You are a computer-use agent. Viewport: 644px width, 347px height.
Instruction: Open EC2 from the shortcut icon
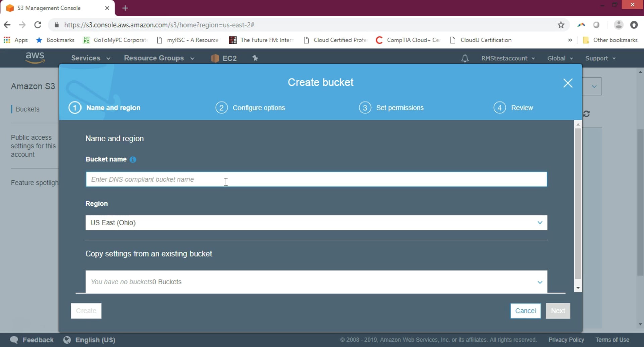coord(223,58)
